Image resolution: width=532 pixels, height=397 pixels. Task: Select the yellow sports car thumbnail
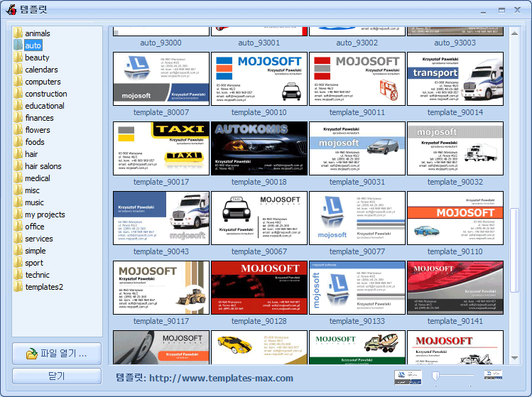click(259, 347)
